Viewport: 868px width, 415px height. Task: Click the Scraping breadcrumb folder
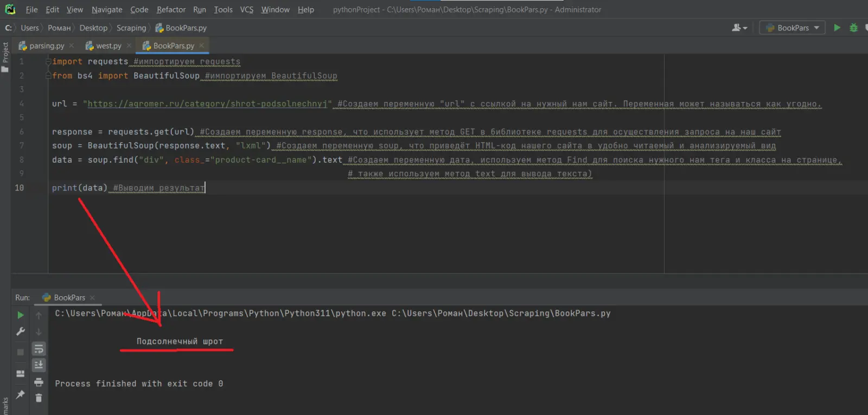pos(131,28)
